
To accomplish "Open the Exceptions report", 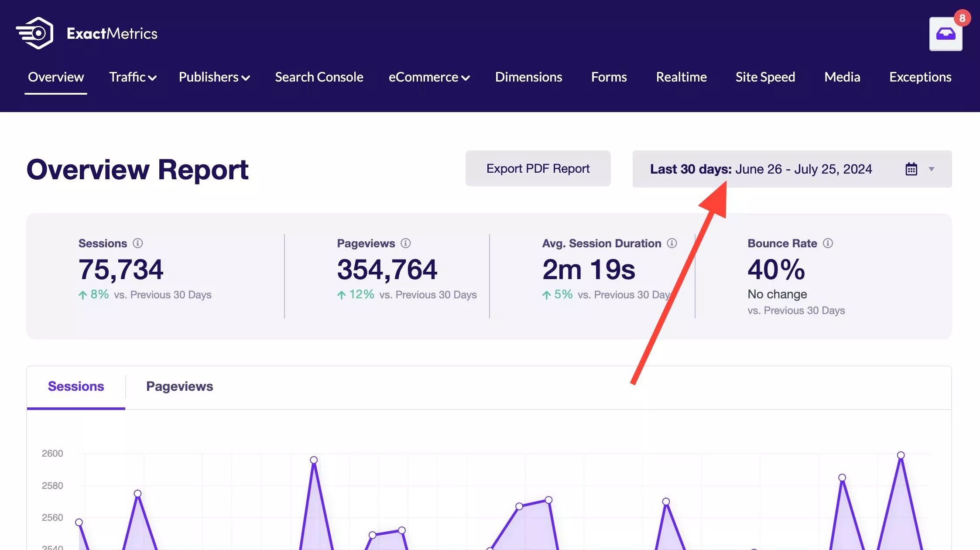I will (920, 77).
